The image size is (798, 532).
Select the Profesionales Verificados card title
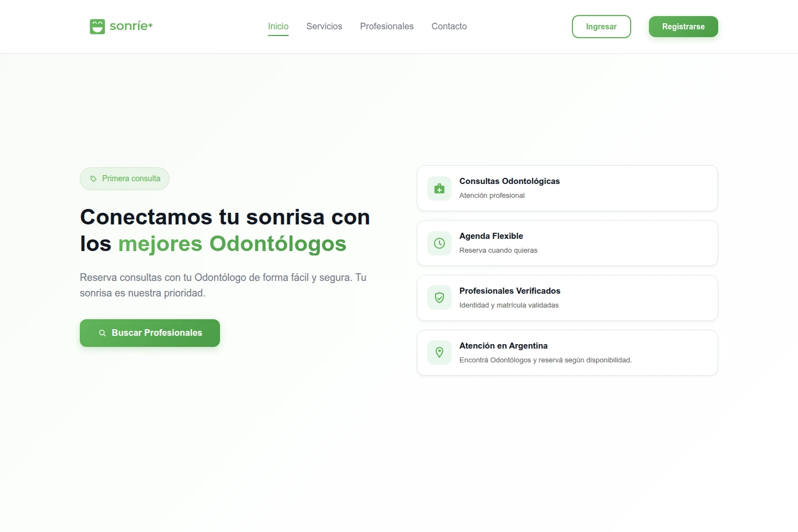point(510,291)
